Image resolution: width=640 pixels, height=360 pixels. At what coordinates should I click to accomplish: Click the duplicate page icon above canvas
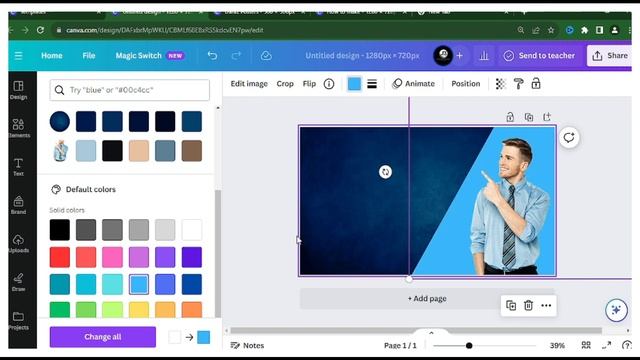[529, 117]
